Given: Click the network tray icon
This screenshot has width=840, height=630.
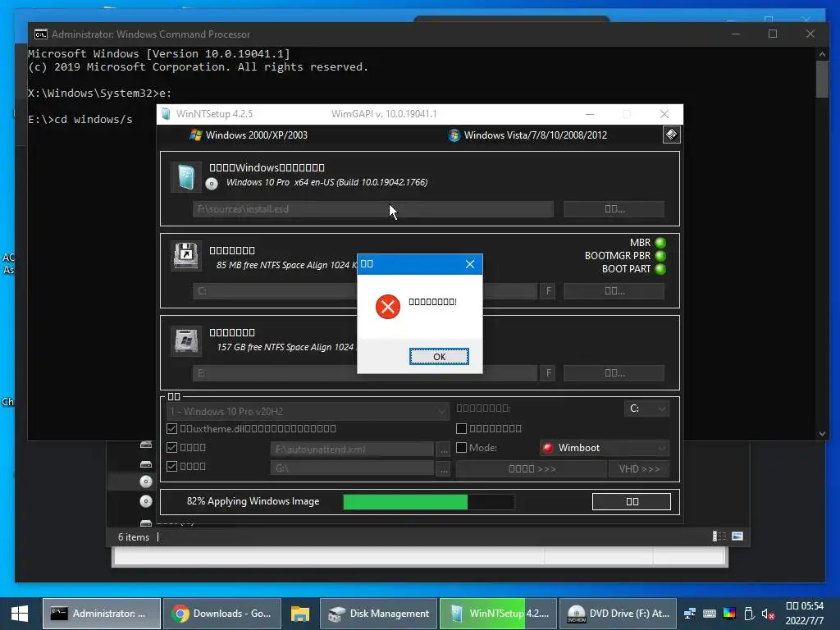Looking at the screenshot, I should click(x=690, y=614).
